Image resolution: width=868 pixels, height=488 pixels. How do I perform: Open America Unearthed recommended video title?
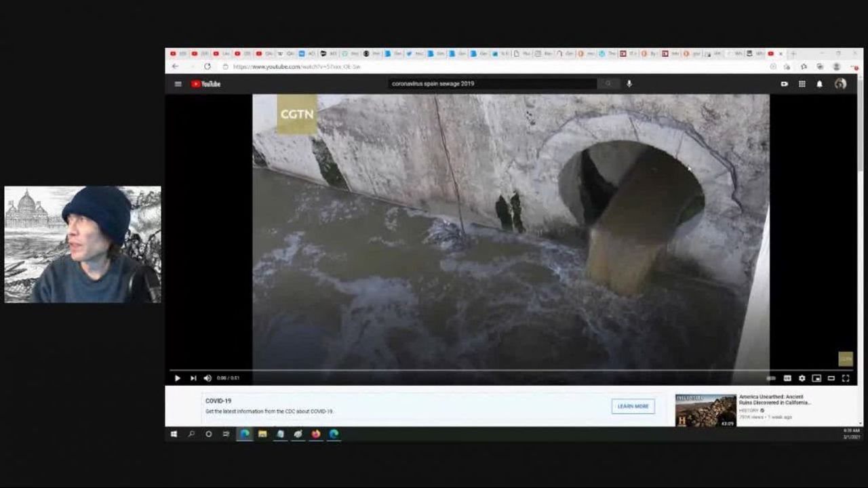pos(774,399)
